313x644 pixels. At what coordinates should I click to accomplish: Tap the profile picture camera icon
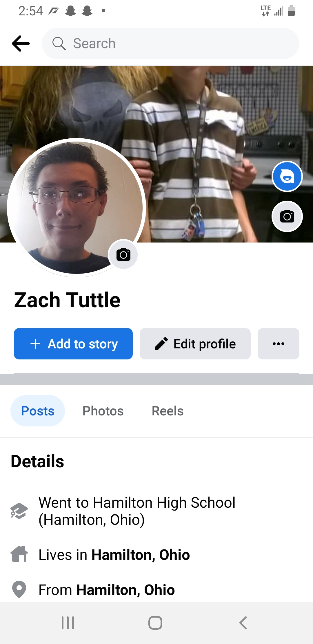pyautogui.click(x=123, y=254)
